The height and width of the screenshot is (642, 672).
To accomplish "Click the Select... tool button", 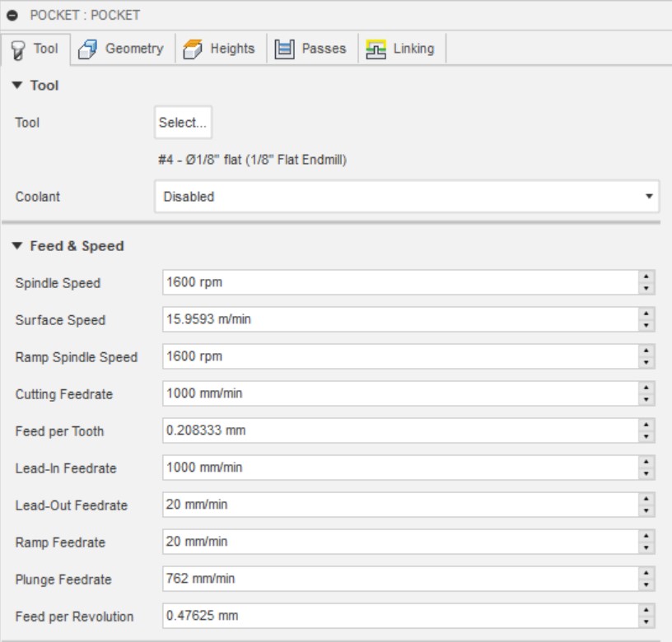I will pos(183,123).
